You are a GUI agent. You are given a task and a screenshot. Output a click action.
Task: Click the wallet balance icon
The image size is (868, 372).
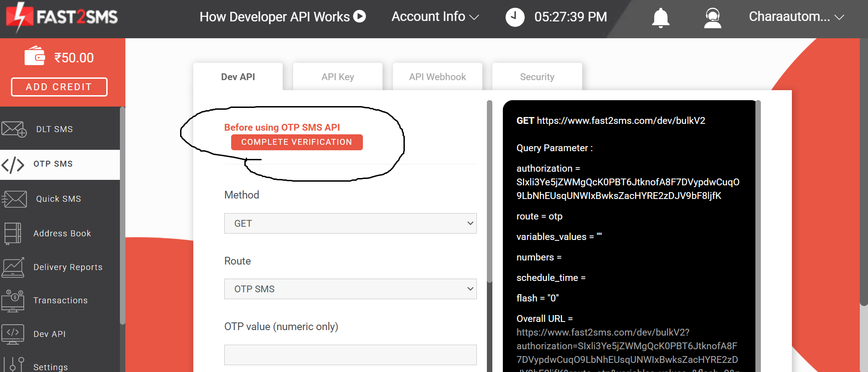(x=35, y=56)
